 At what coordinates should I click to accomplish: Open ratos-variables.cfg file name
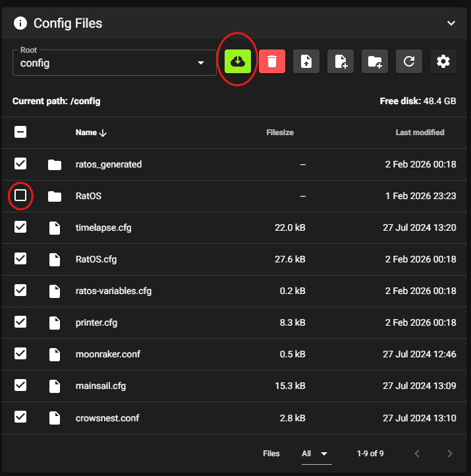[113, 291]
